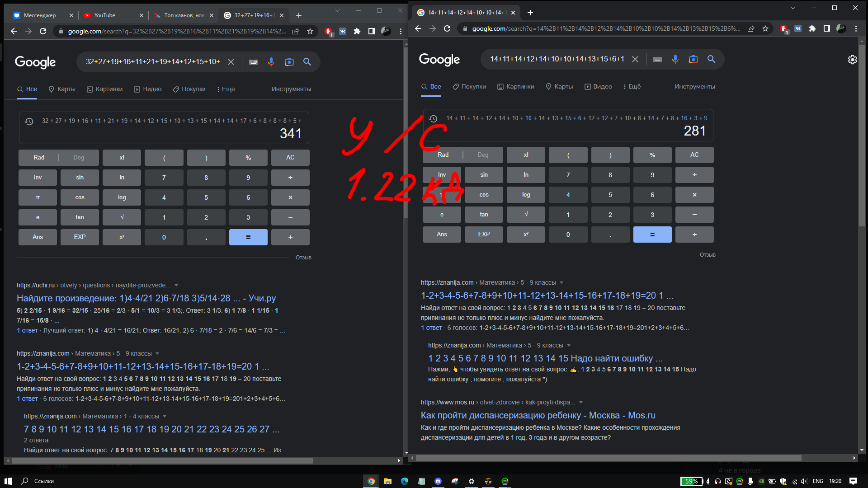
Task: Reload the page in left browser window
Action: coord(43,31)
